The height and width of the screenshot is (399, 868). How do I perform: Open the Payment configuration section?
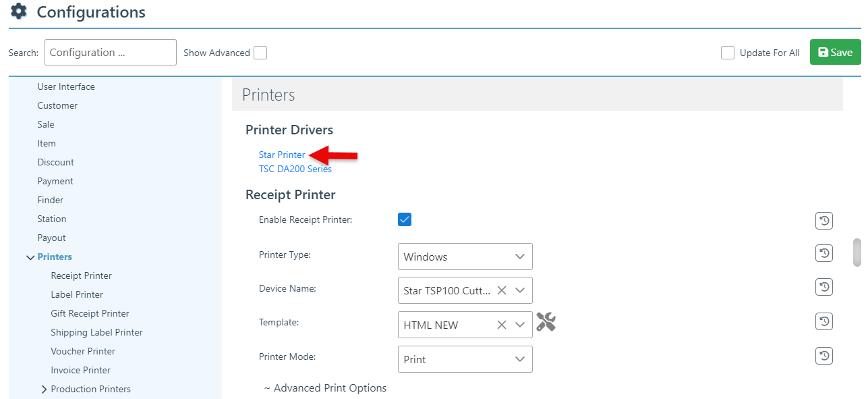(55, 181)
